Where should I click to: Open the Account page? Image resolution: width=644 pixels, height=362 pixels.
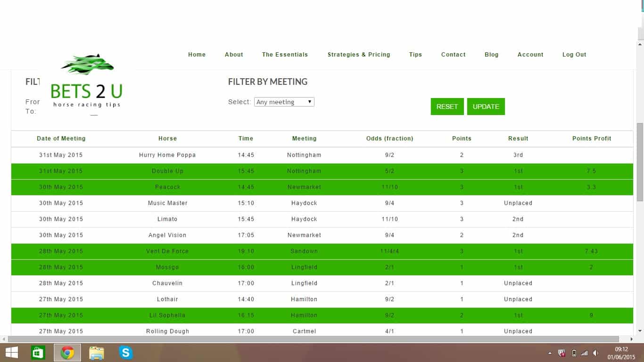(x=530, y=55)
